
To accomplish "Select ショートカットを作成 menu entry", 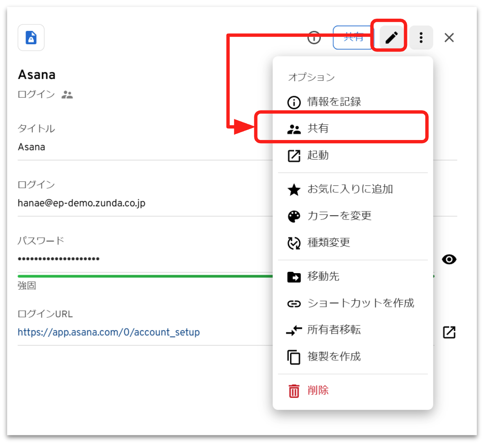I will (x=353, y=303).
